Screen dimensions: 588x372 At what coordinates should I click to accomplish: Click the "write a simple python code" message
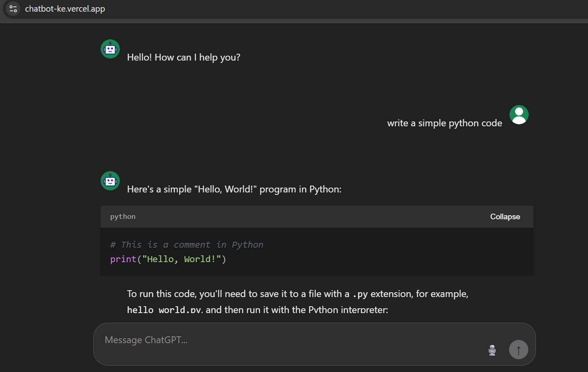[x=445, y=123]
